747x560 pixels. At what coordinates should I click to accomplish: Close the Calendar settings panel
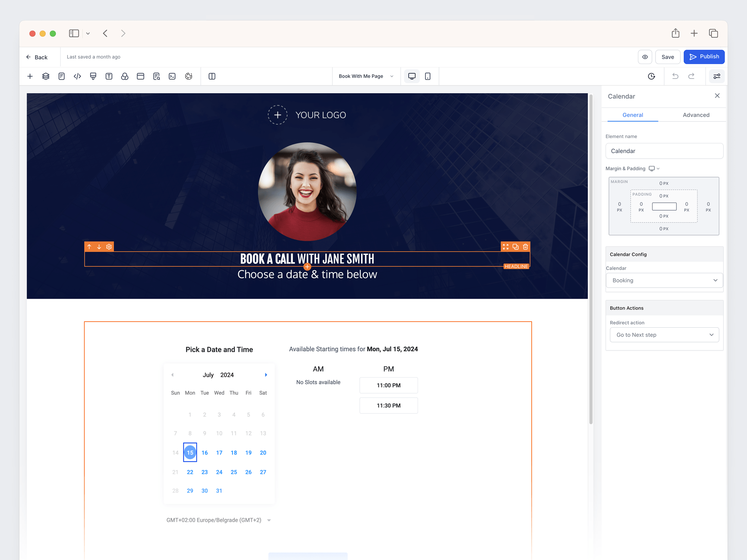pyautogui.click(x=717, y=96)
